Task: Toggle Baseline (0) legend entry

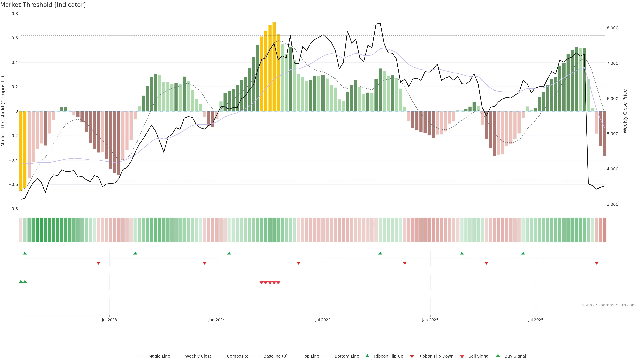Action: click(x=276, y=356)
